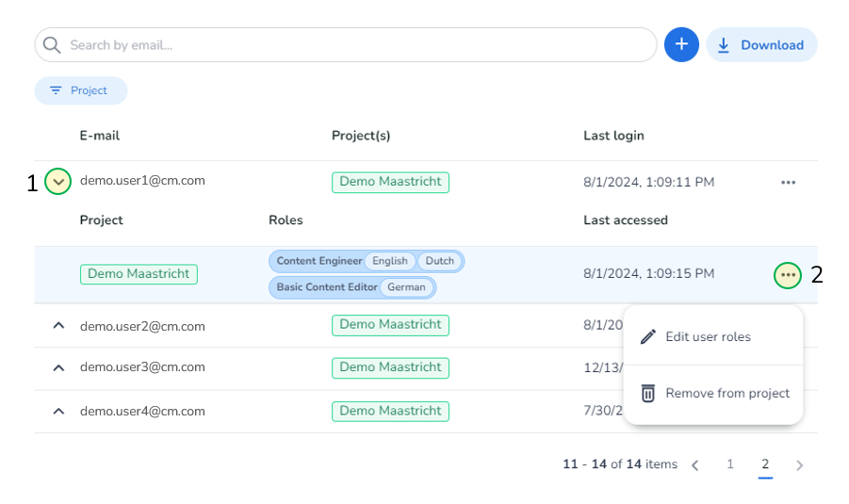Select Remove from project menu option
Screen dimensions: 849x504
click(727, 394)
